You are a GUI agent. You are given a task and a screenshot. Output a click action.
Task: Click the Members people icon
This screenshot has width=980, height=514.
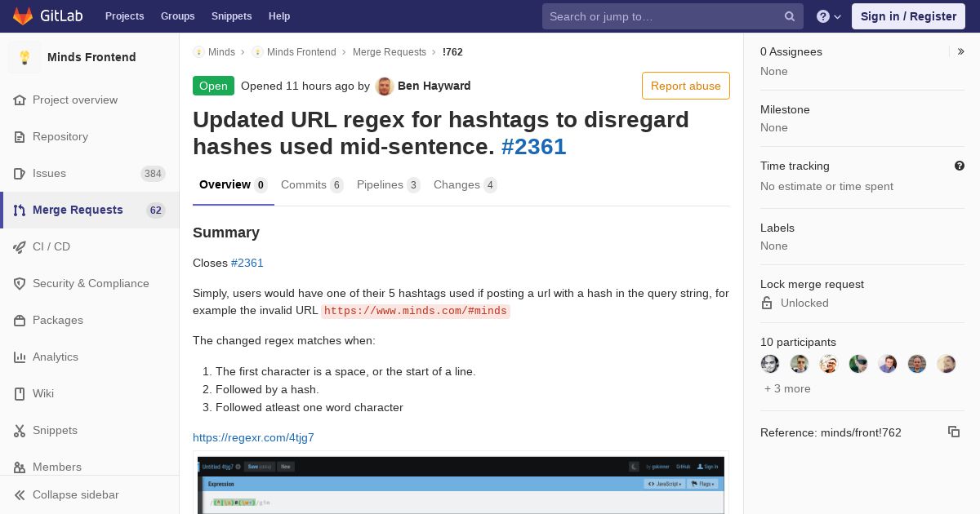pos(20,467)
